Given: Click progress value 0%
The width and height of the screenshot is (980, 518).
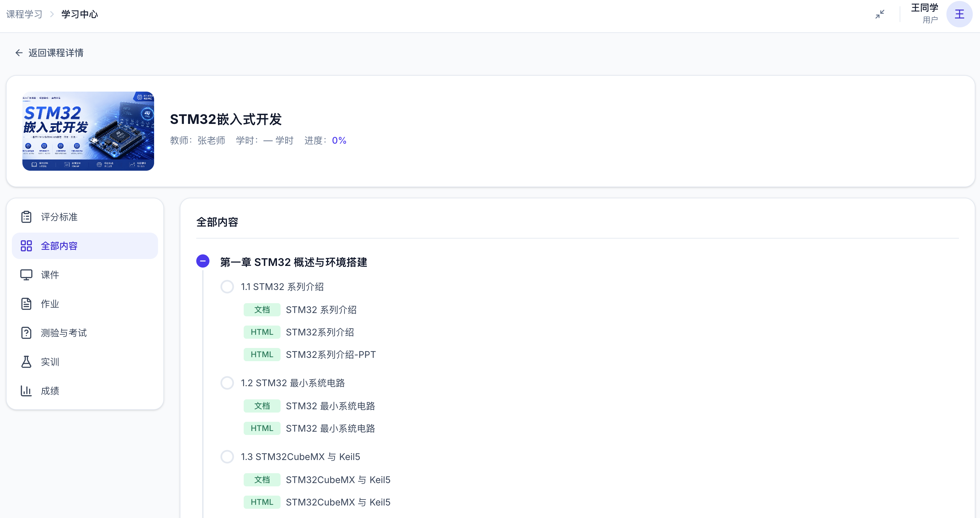Looking at the screenshot, I should (x=339, y=140).
